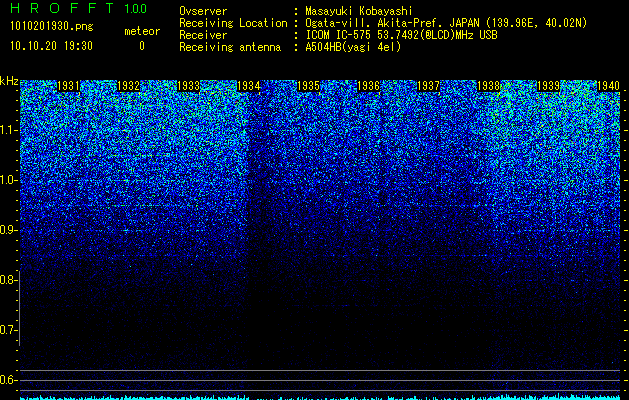This screenshot has width=629, height=400.
Task: Click the 1940 time marker
Action: point(609,86)
